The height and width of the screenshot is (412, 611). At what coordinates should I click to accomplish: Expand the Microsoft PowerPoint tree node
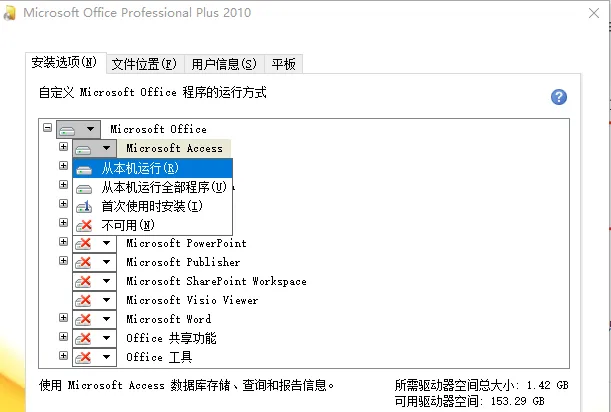(x=63, y=242)
